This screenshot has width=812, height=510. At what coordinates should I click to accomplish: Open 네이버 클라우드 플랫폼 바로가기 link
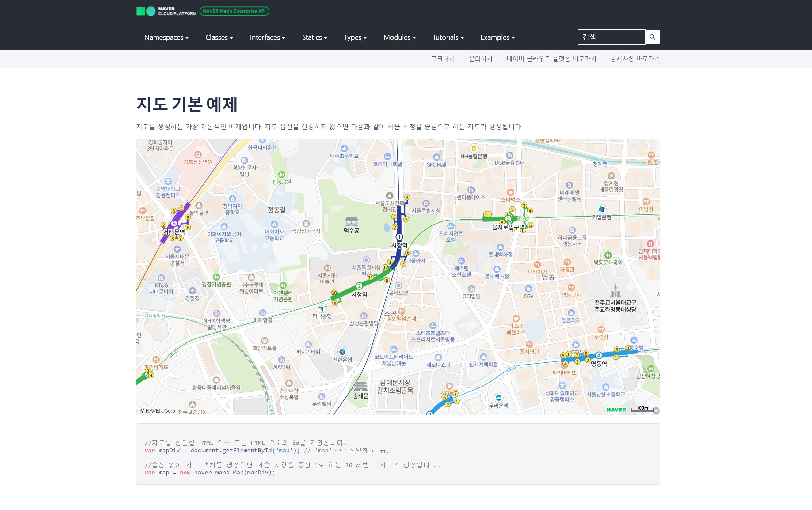point(551,59)
